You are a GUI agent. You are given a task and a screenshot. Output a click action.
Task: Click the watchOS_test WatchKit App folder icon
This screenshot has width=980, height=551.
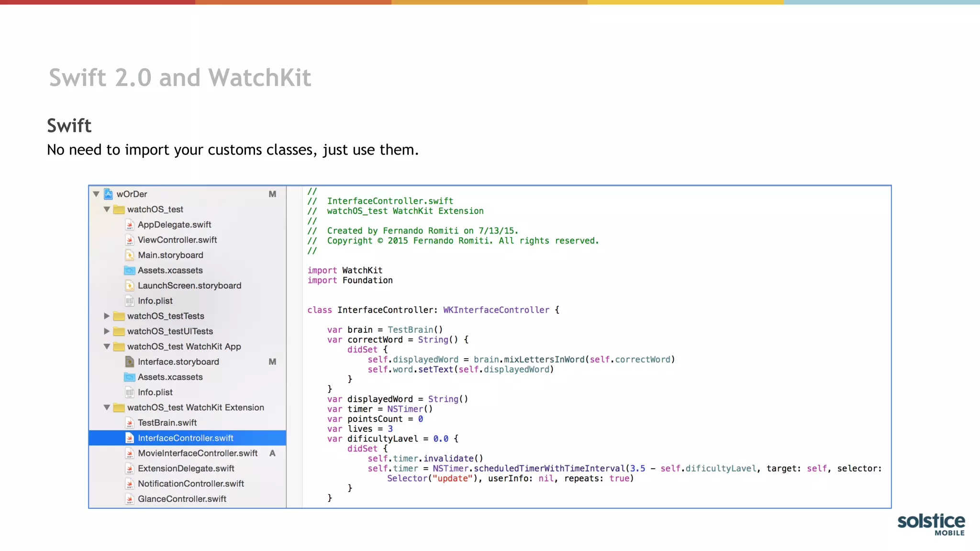point(119,347)
